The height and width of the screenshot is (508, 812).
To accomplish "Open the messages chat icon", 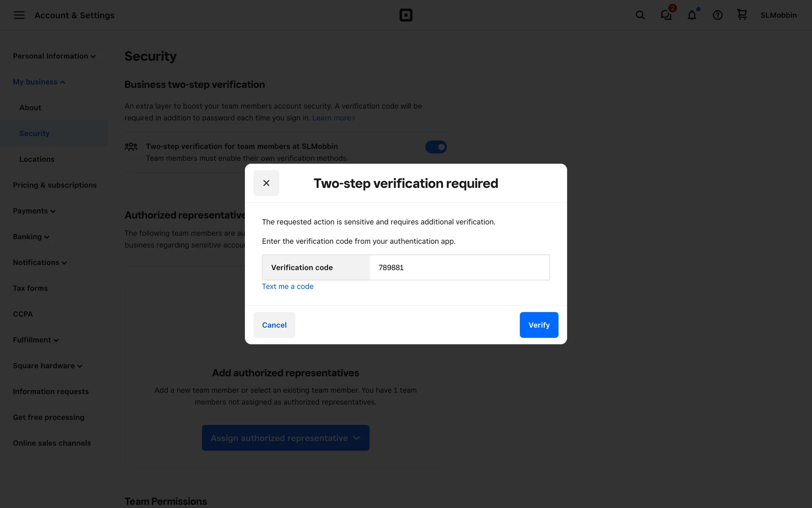I will (x=666, y=15).
